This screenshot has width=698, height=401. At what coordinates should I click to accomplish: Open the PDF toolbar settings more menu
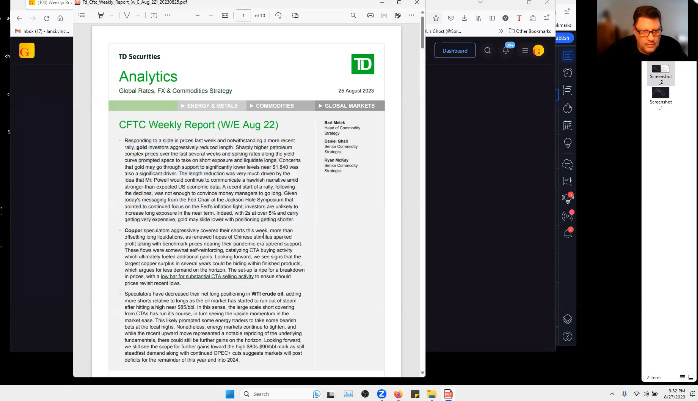411,16
